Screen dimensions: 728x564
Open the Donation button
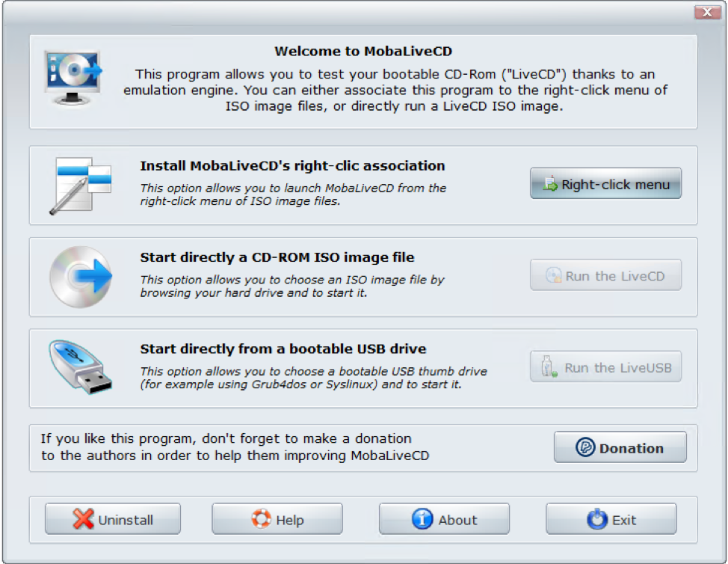[620, 447]
